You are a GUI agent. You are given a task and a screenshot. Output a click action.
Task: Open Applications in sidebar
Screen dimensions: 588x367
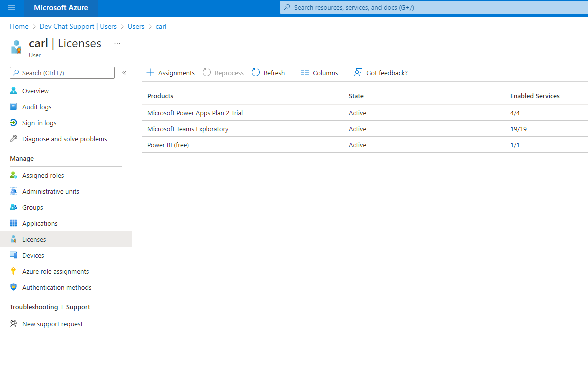coord(40,224)
